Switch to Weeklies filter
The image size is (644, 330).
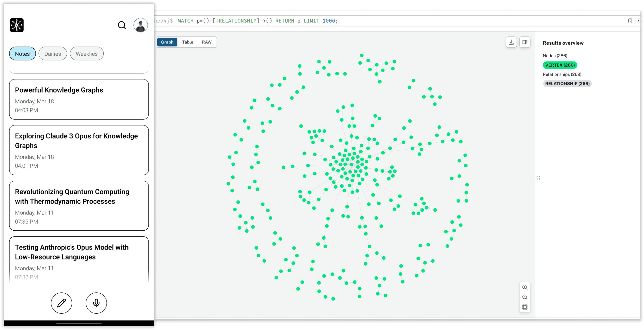86,54
